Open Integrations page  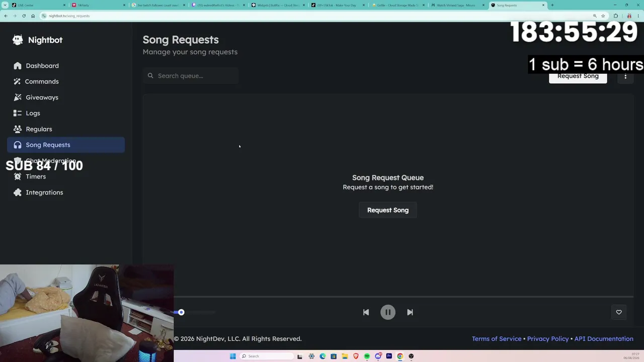click(x=66, y=193)
